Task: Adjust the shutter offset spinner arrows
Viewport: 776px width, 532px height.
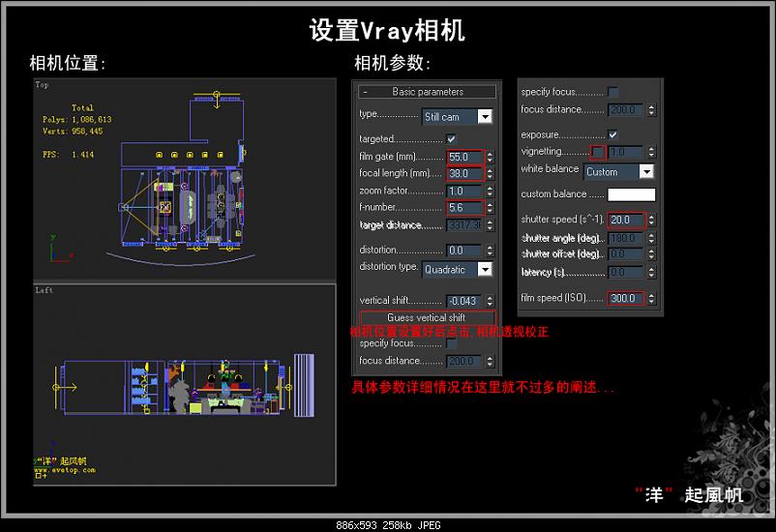Action: tap(651, 253)
